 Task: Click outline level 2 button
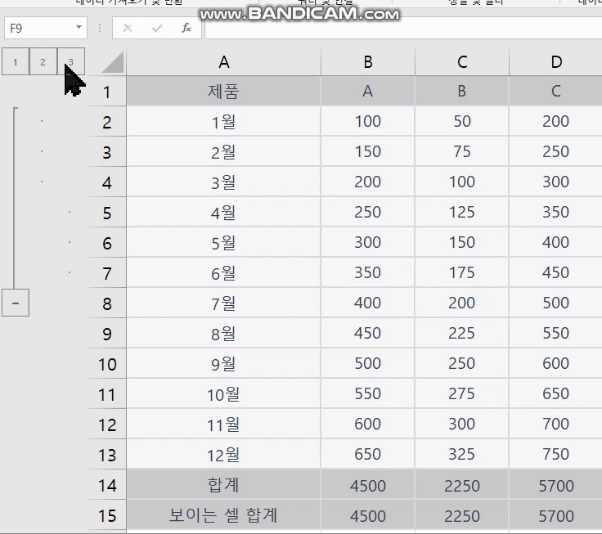(43, 61)
